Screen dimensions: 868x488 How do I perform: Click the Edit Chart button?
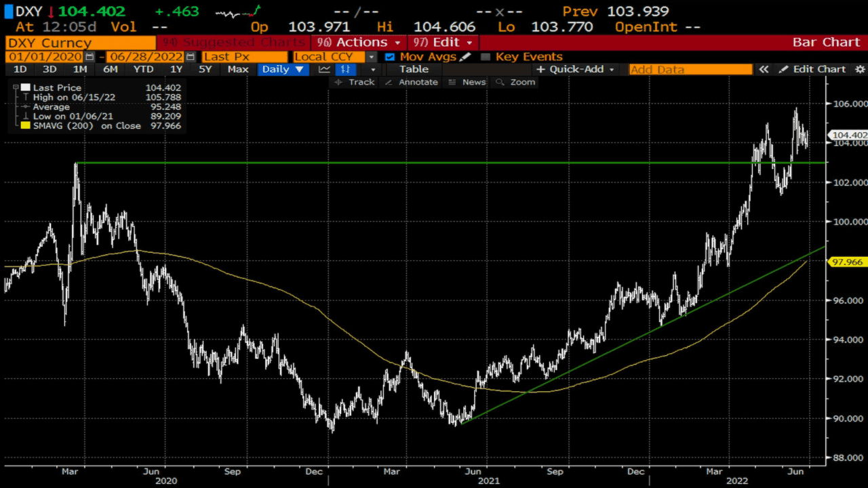[x=812, y=69]
